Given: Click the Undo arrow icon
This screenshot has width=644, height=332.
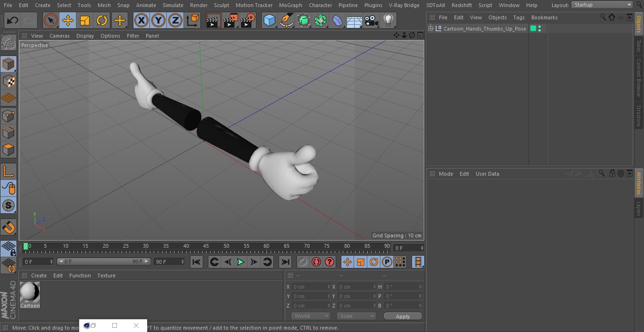Looking at the screenshot, I should pyautogui.click(x=13, y=21).
